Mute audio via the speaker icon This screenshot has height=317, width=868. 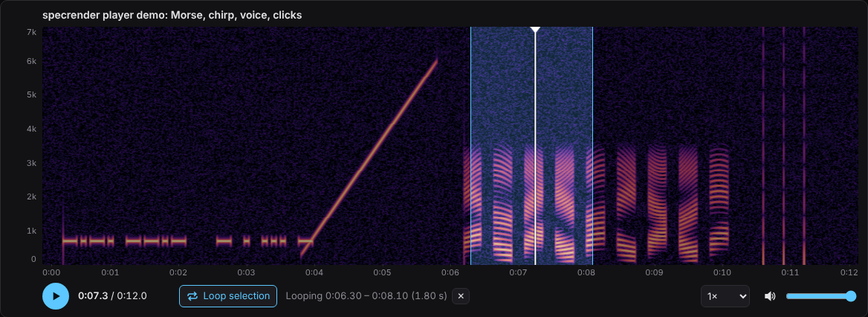pos(769,296)
